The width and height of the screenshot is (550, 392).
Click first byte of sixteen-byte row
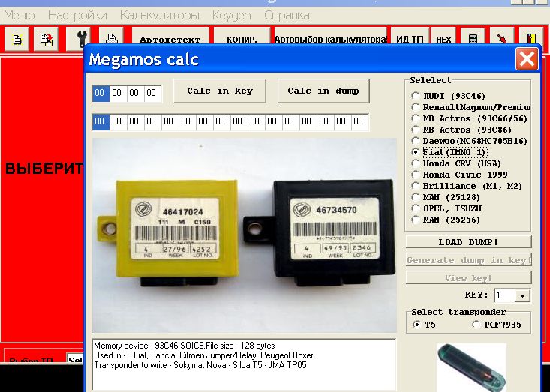point(101,122)
